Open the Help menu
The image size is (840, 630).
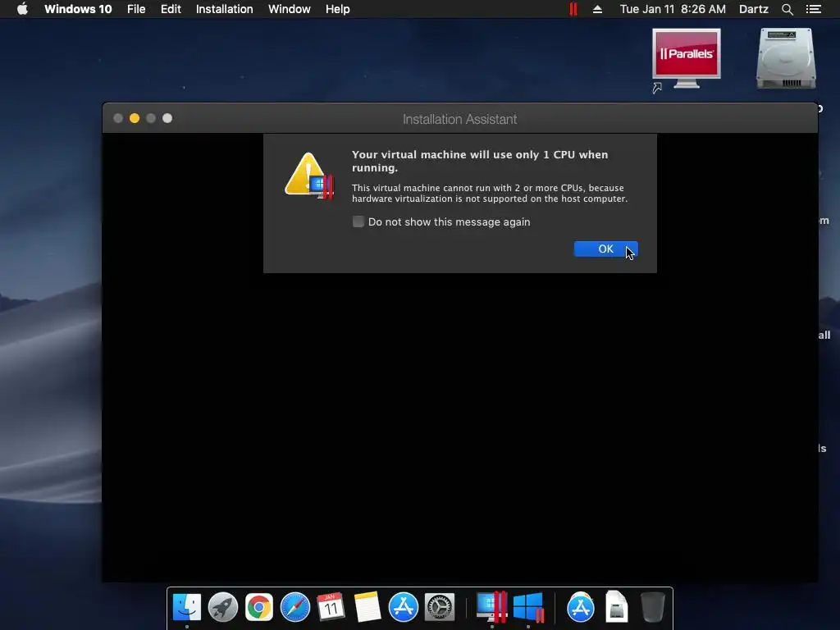tap(337, 9)
